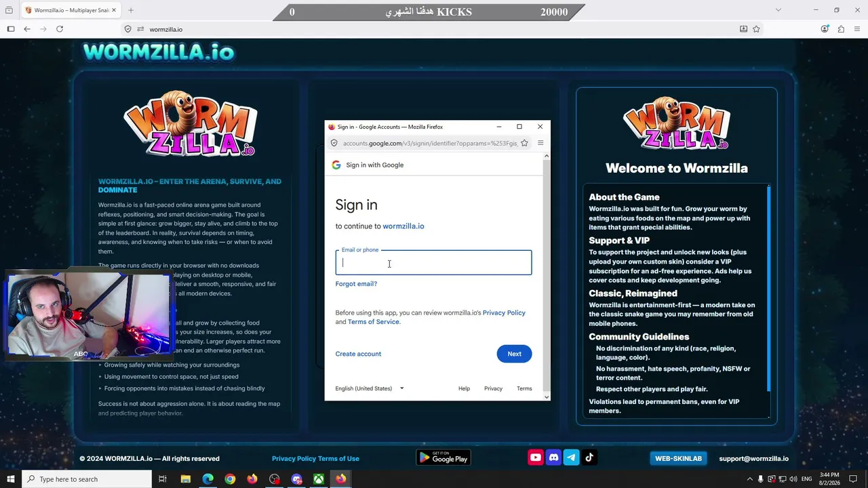The image size is (868, 488).
Task: Click the install/download page icon in address bar
Action: pyautogui.click(x=743, y=29)
